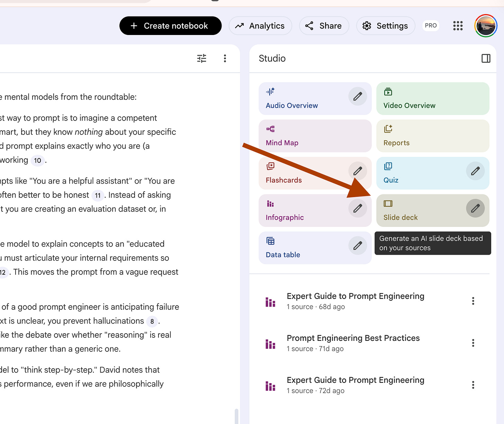The width and height of the screenshot is (504, 424).
Task: Open more options for 72d ago infographic
Action: 473,385
